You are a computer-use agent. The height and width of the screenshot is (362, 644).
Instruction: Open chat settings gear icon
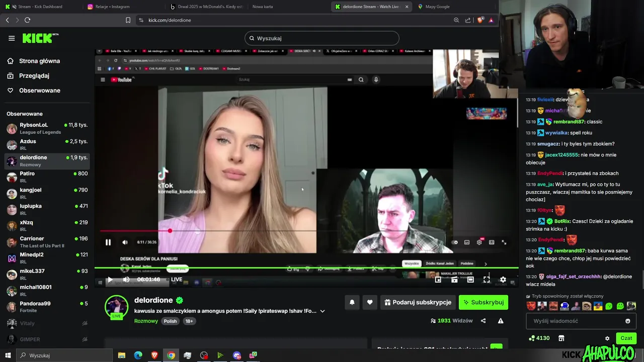tap(607, 338)
